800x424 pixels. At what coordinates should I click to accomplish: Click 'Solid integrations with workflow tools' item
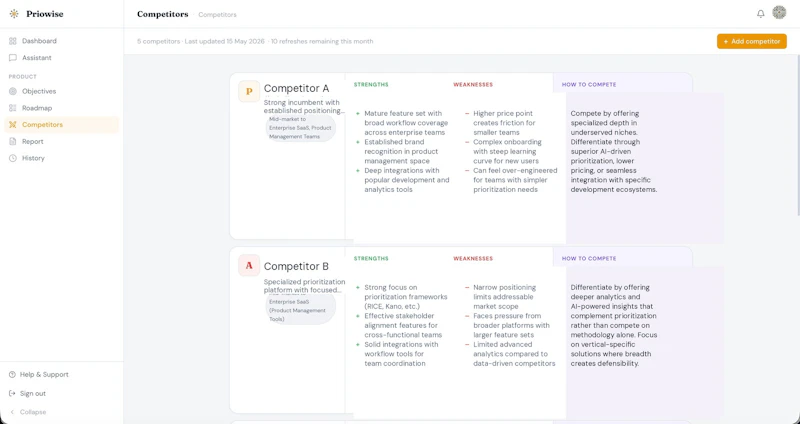[401, 354]
